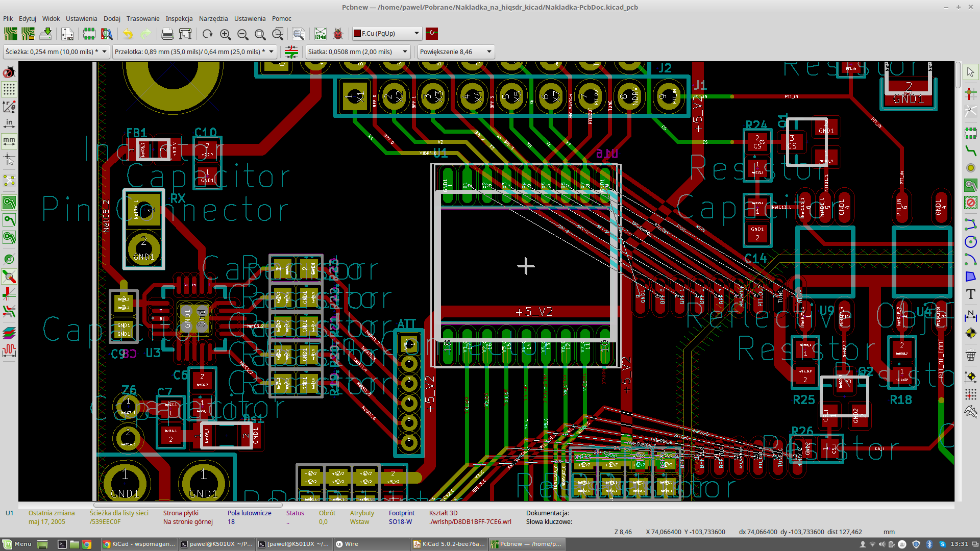Screen dimensions: 980x551
Task: Select the add dimension tool
Action: point(970,316)
